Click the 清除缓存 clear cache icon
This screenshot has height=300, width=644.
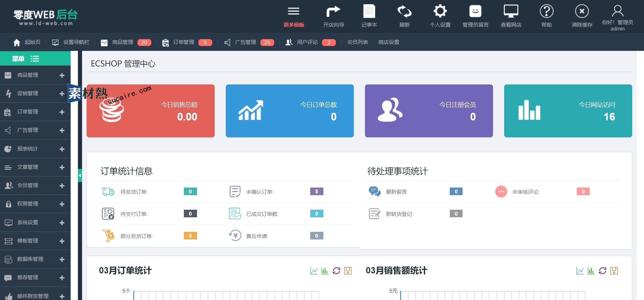582,11
